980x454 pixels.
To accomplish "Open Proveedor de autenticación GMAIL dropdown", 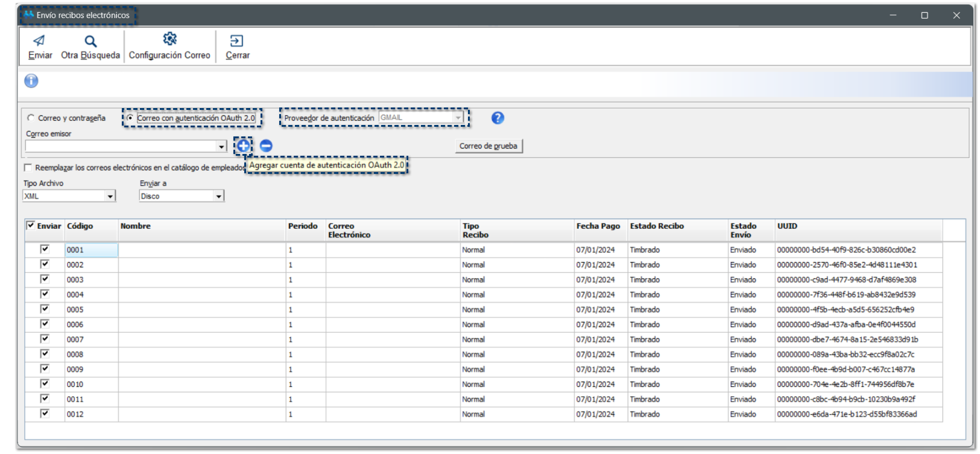I will click(x=458, y=118).
